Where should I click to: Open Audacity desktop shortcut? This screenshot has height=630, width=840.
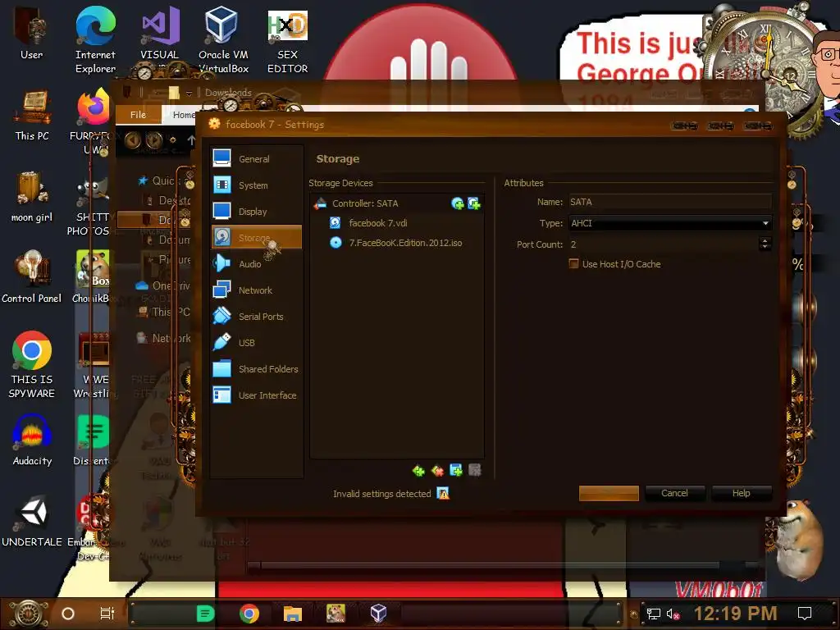[x=32, y=441]
